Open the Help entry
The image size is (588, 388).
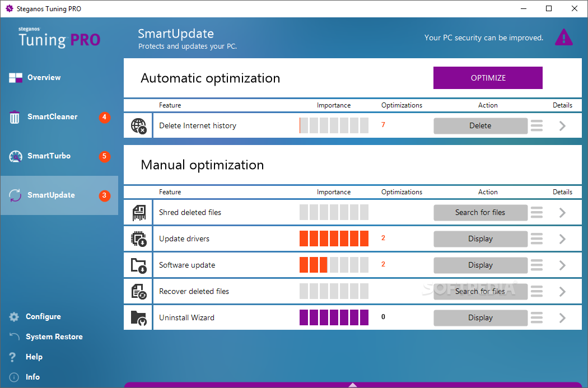[x=34, y=357]
